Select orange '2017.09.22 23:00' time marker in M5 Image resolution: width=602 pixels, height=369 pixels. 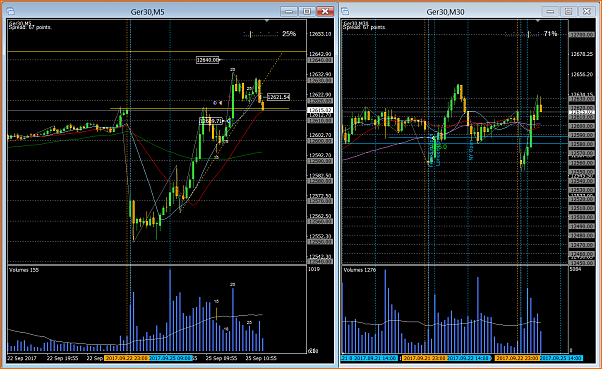tap(126, 358)
